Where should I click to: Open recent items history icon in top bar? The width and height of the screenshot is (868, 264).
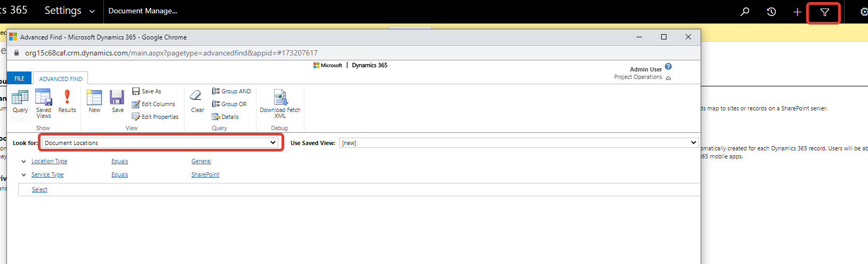pyautogui.click(x=771, y=12)
